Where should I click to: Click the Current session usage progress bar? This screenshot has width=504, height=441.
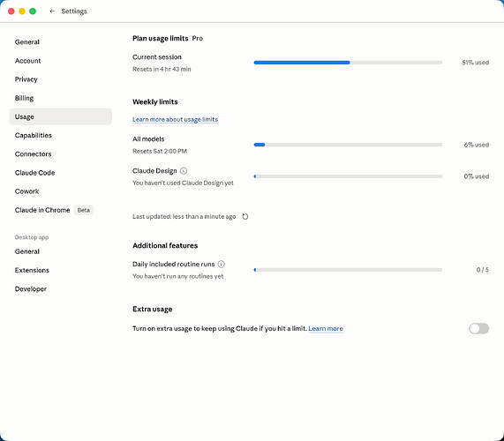[x=348, y=63]
